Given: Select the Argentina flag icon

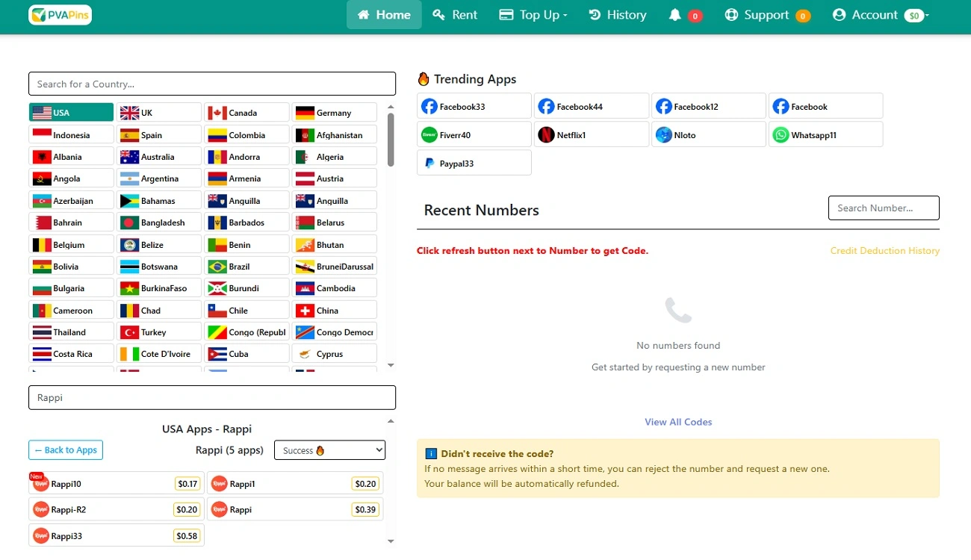Looking at the screenshot, I should [x=130, y=178].
